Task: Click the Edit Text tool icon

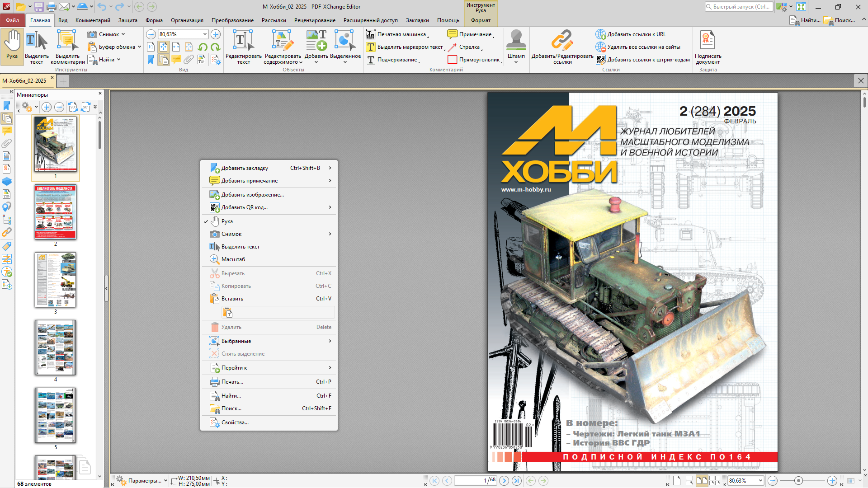Action: (x=243, y=41)
